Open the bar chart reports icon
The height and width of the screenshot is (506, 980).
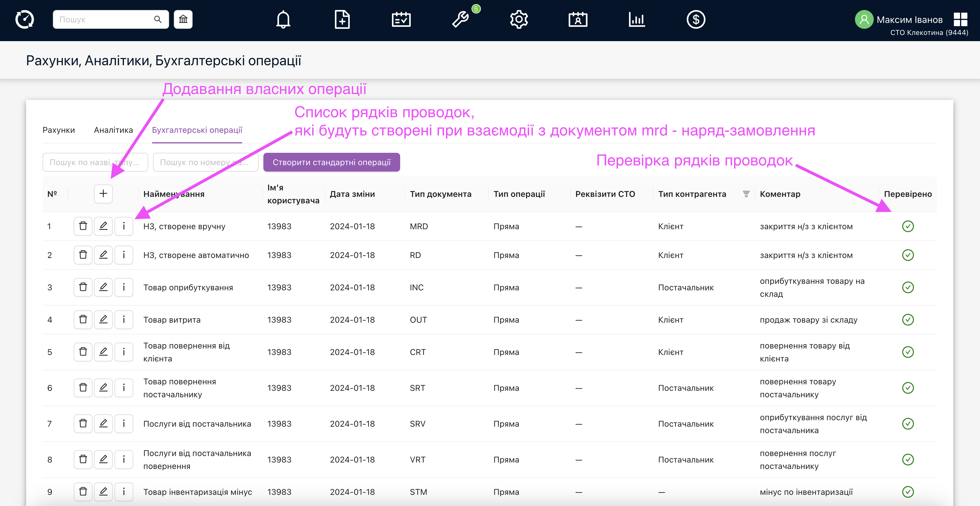pos(637,19)
